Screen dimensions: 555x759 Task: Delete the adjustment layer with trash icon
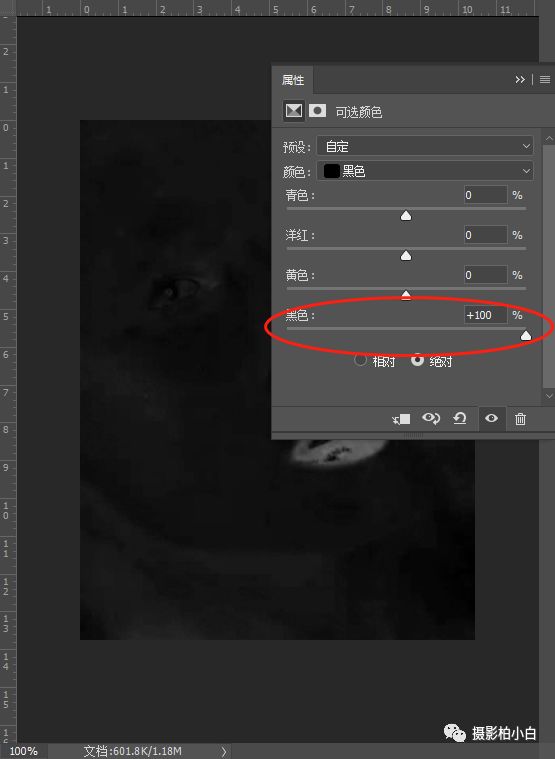[520, 419]
